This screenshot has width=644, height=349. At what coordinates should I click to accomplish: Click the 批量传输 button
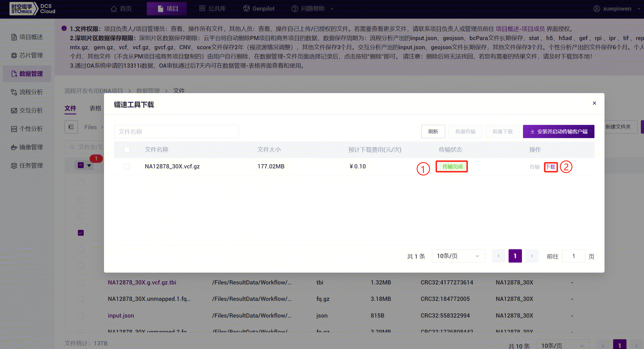pos(465,131)
